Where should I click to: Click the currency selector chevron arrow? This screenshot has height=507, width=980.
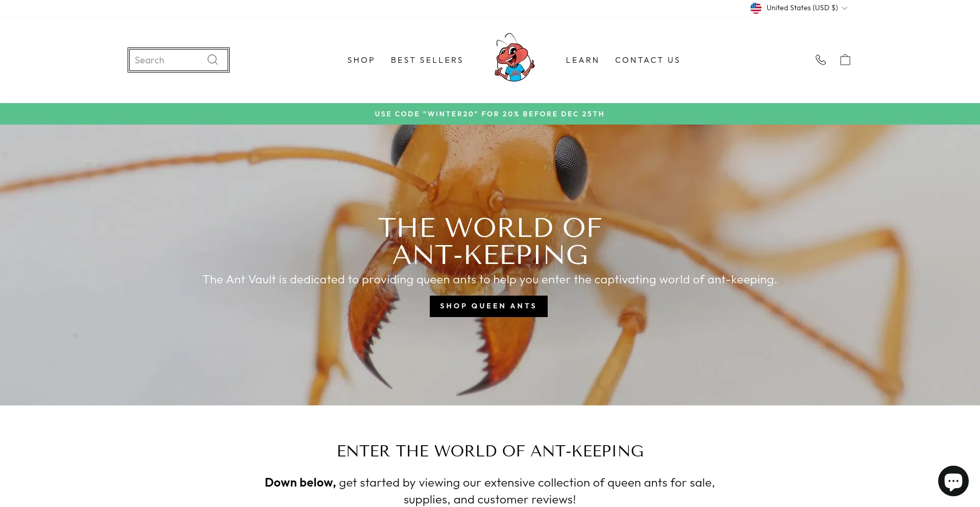point(844,8)
